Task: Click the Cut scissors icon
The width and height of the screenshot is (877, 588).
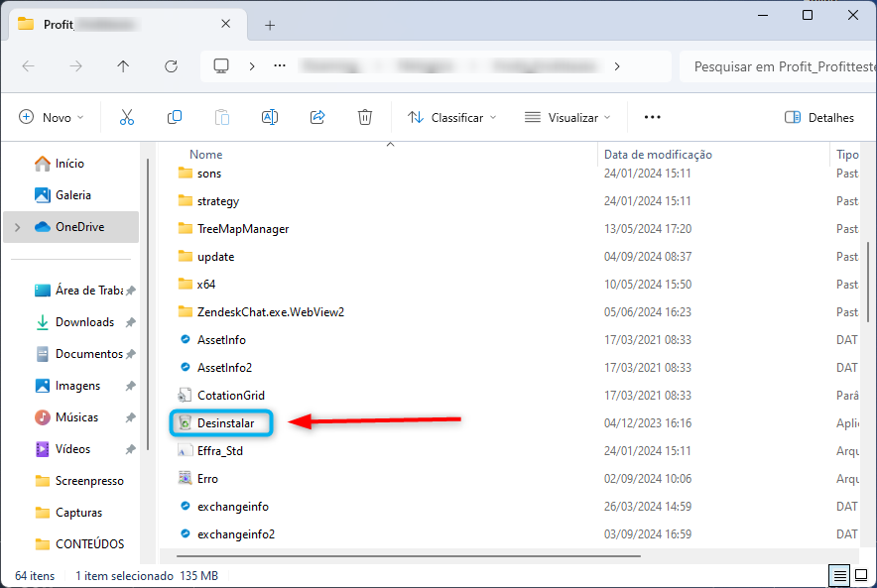Action: coord(127,117)
